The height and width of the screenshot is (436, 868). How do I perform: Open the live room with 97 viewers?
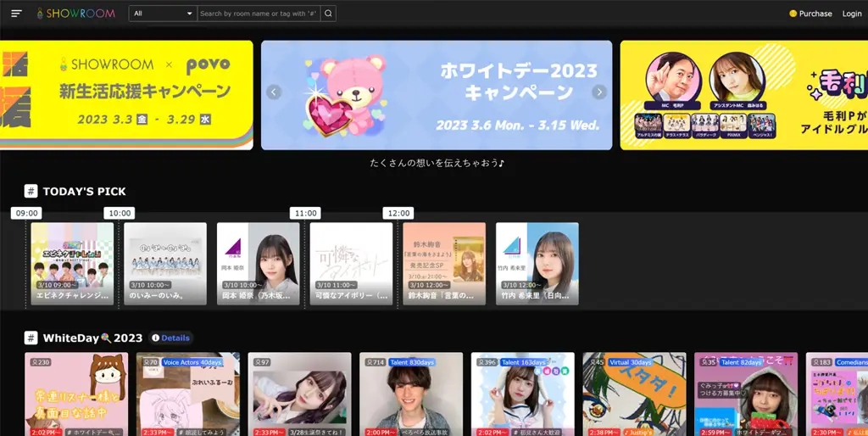pyautogui.click(x=299, y=394)
